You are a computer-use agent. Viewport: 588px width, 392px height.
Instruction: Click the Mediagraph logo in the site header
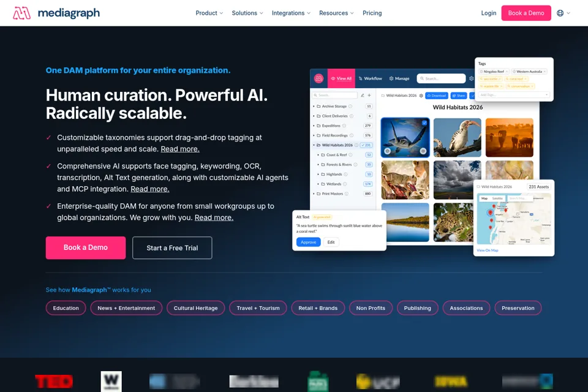click(56, 13)
